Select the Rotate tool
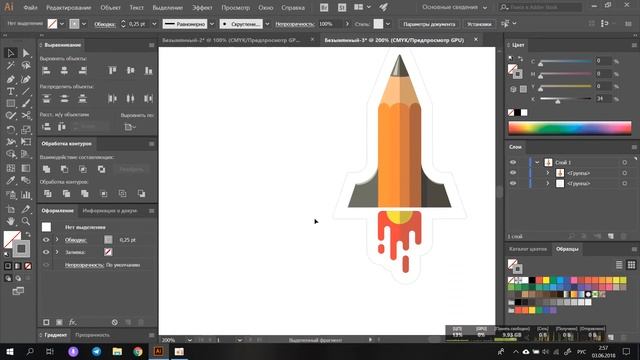The width and height of the screenshot is (640, 360). [11, 130]
